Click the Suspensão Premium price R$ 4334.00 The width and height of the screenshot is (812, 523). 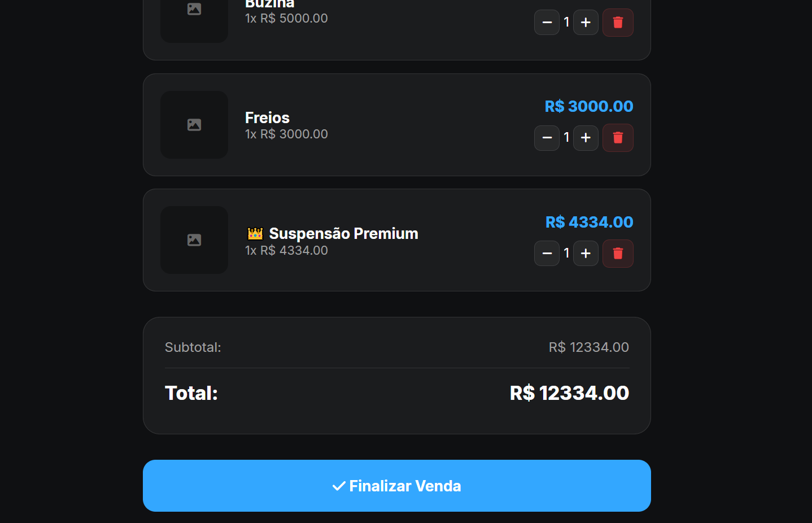589,222
